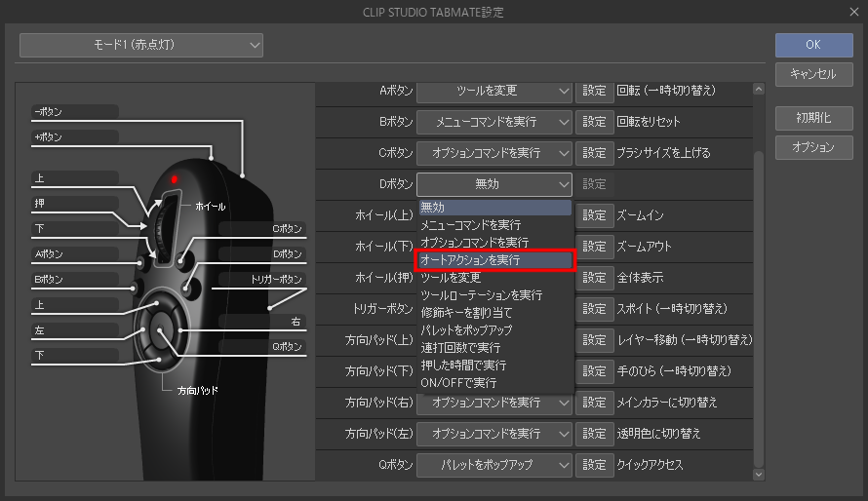Image resolution: width=868 pixels, height=501 pixels.
Task: Open the Bボタン function dropdown
Action: click(x=494, y=122)
